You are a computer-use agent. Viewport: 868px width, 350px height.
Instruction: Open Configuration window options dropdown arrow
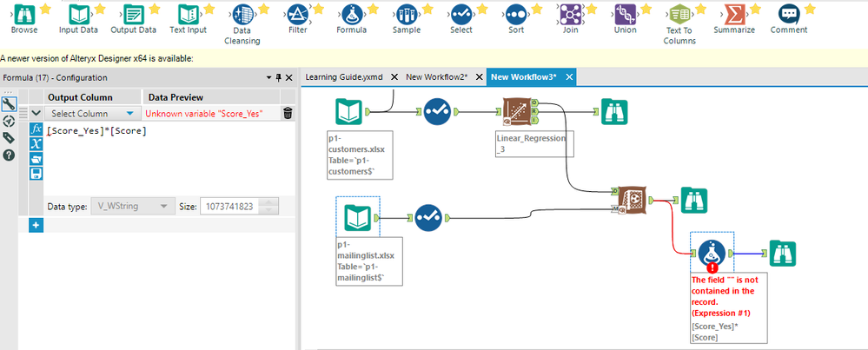pos(269,77)
